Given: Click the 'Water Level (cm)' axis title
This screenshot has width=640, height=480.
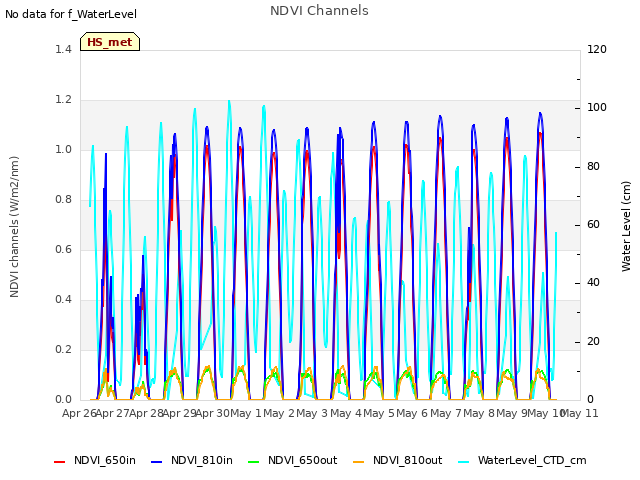Looking at the screenshot, I should point(626,227).
